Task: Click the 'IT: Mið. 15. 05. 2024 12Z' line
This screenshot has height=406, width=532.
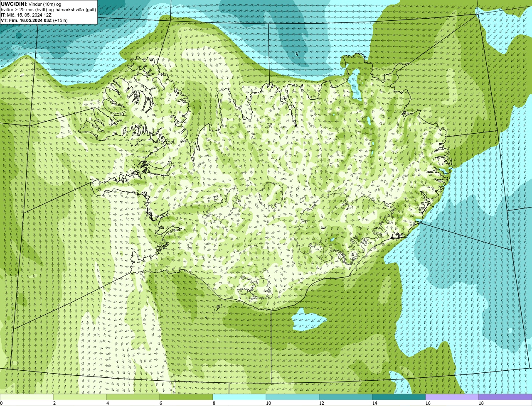Action: tap(26, 15)
